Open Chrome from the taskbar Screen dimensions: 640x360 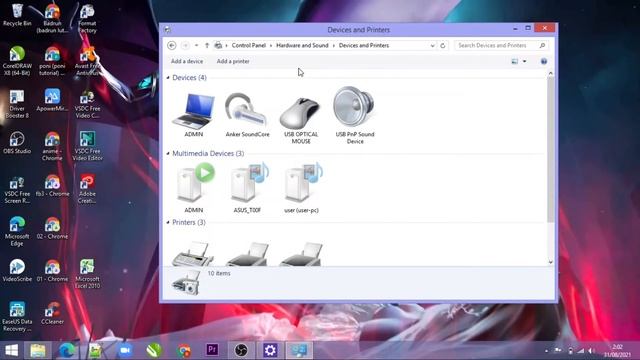pyautogui.click(x=184, y=350)
